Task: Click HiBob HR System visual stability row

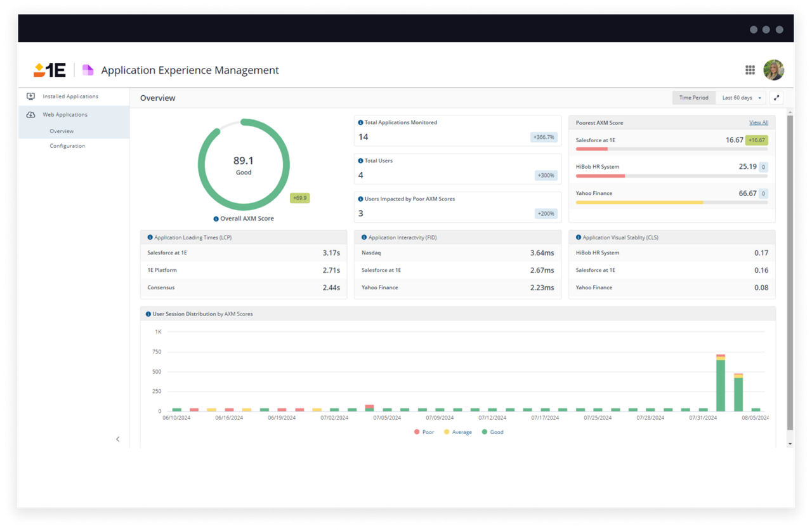Action: click(x=672, y=253)
